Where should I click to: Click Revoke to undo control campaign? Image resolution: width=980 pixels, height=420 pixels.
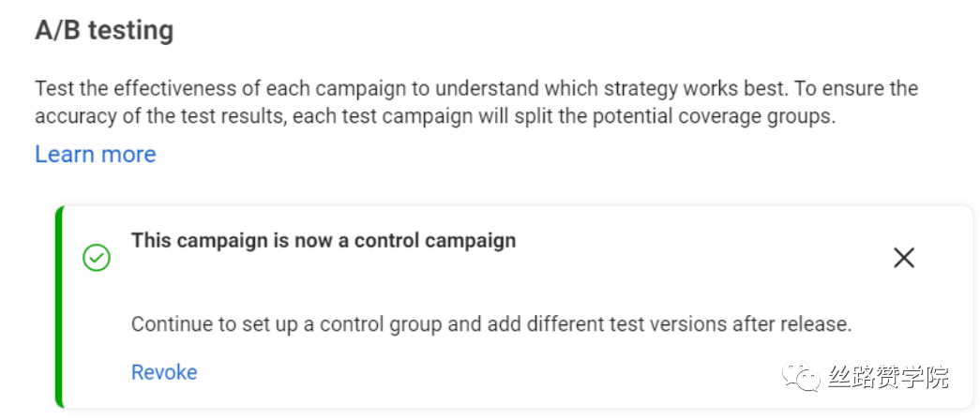[x=164, y=372]
